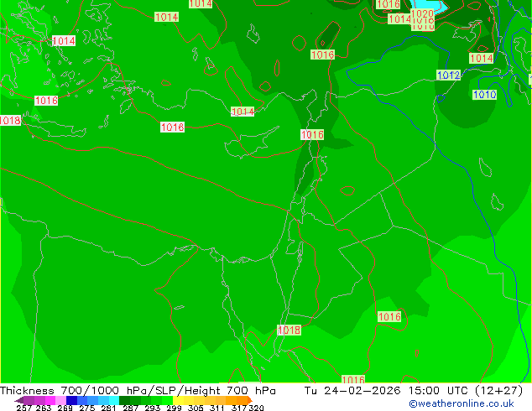Click the blue 1010 isobar label
Screen dimensions: 532x411
[484, 95]
